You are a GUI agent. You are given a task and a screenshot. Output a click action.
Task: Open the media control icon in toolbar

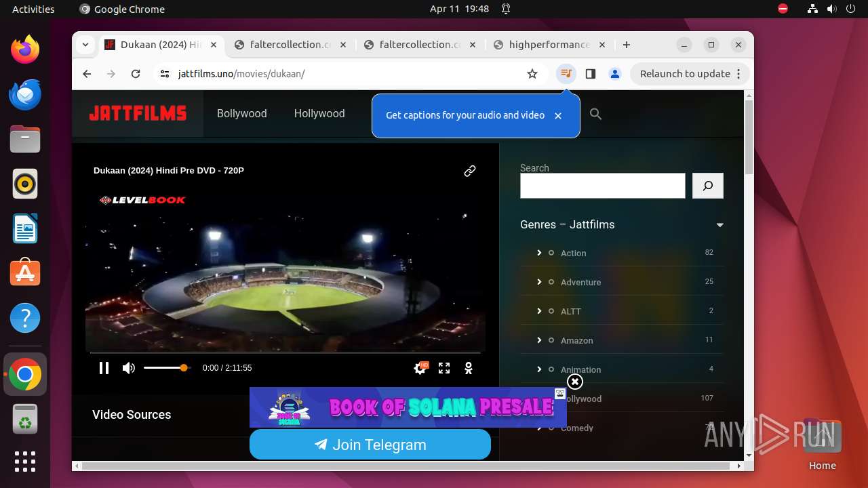tap(566, 74)
